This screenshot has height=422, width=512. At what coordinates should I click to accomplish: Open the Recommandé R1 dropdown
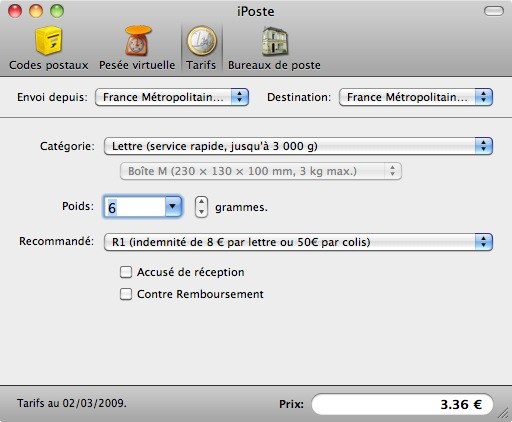click(298, 242)
